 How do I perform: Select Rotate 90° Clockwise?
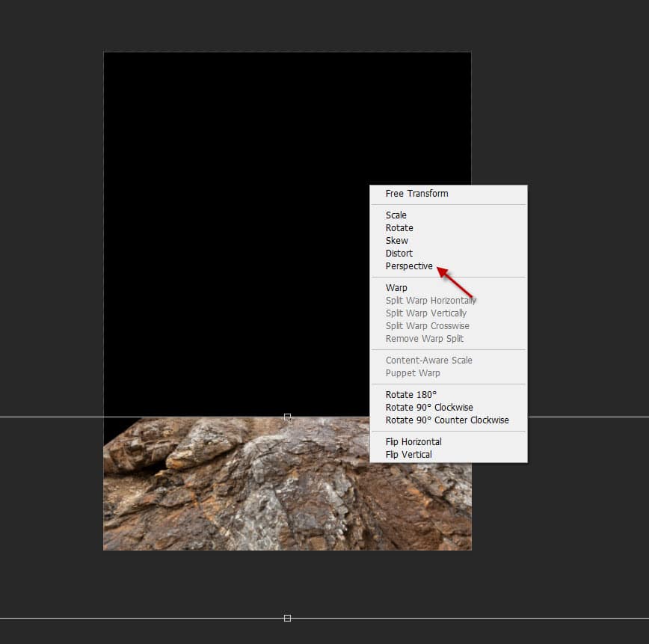429,408
